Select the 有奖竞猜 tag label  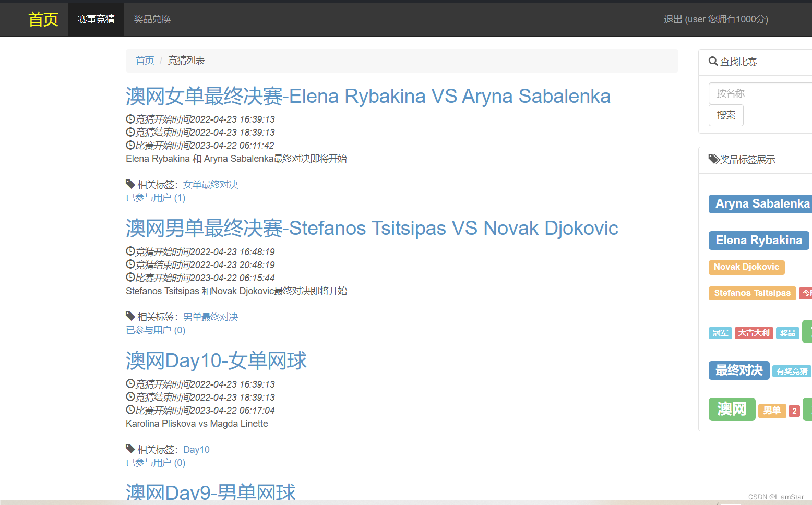pos(792,371)
